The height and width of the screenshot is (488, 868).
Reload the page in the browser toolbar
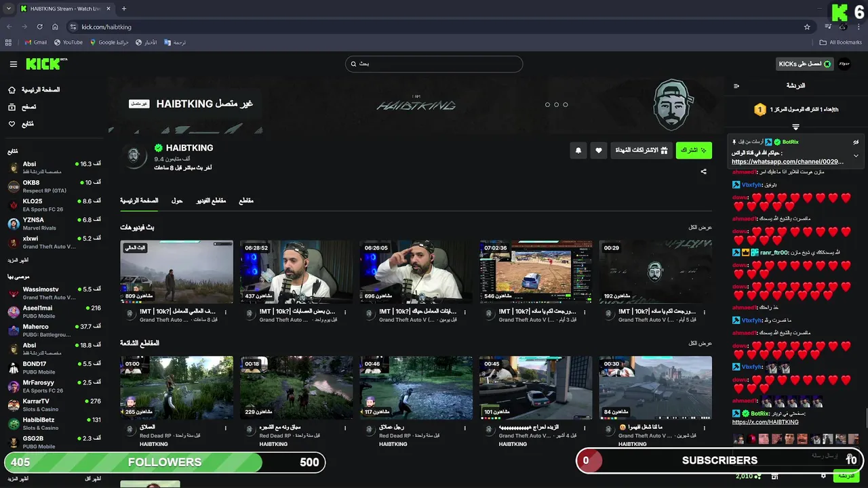(x=39, y=26)
